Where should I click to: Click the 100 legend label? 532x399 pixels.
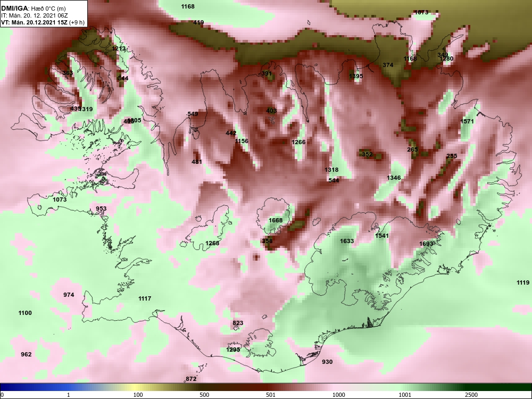138,395
